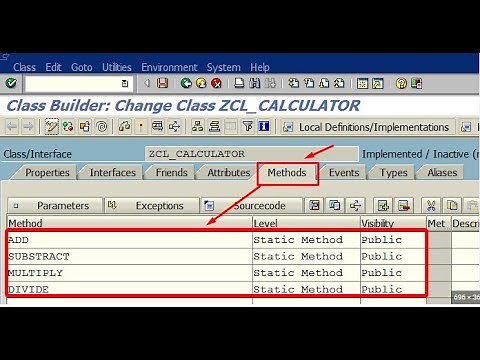
Task: Switch to the Aliases tab
Action: click(x=442, y=173)
